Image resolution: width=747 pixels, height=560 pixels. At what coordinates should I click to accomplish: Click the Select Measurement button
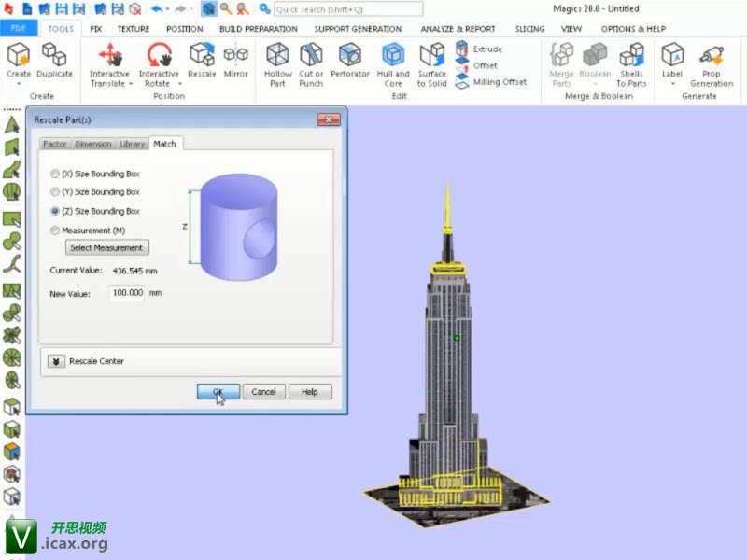(x=106, y=247)
